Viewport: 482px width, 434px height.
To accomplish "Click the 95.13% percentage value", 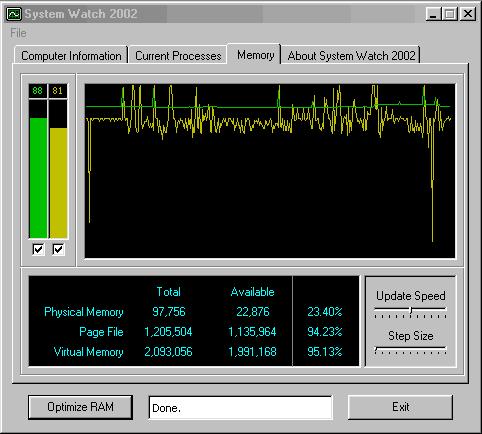I will (325, 352).
